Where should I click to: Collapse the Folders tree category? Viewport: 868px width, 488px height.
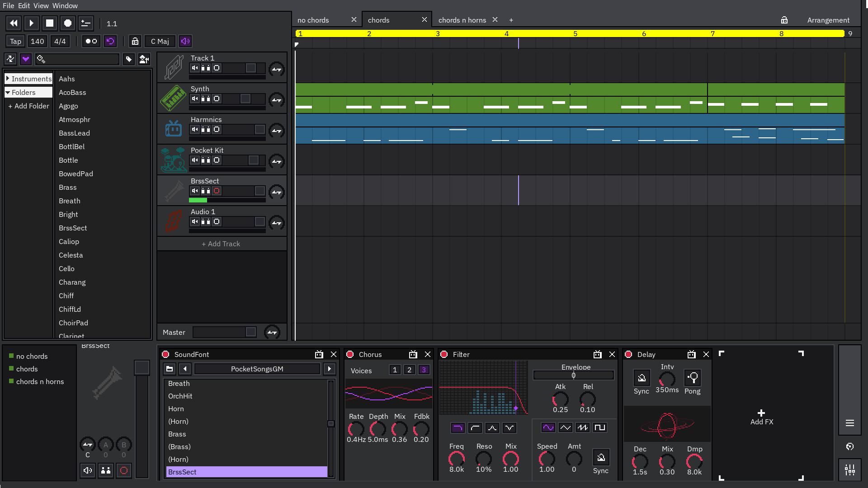(x=29, y=92)
